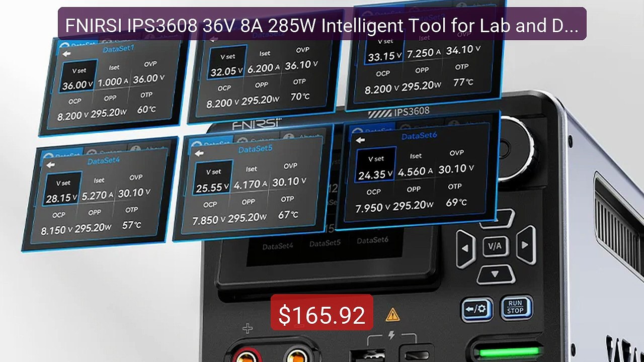The image size is (644, 362).
Task: Click the OTP value 69 °C
Action: coord(456,202)
